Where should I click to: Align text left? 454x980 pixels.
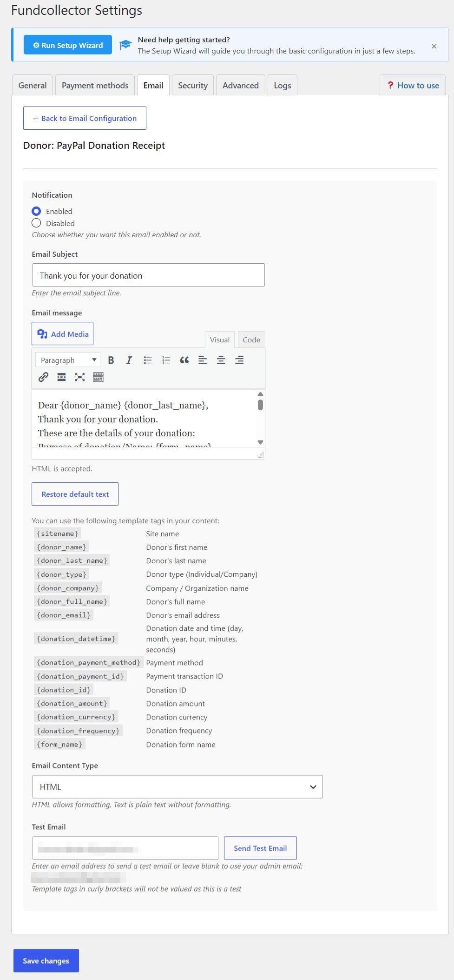pos(203,360)
